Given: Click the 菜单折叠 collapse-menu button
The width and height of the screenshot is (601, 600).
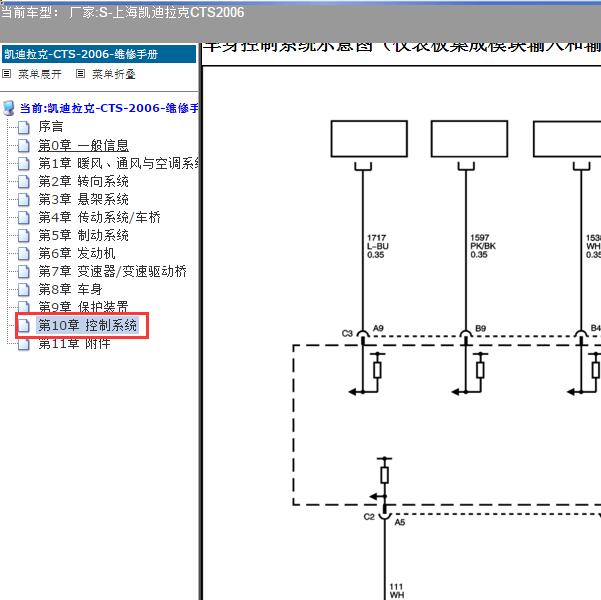Looking at the screenshot, I should point(114,74).
